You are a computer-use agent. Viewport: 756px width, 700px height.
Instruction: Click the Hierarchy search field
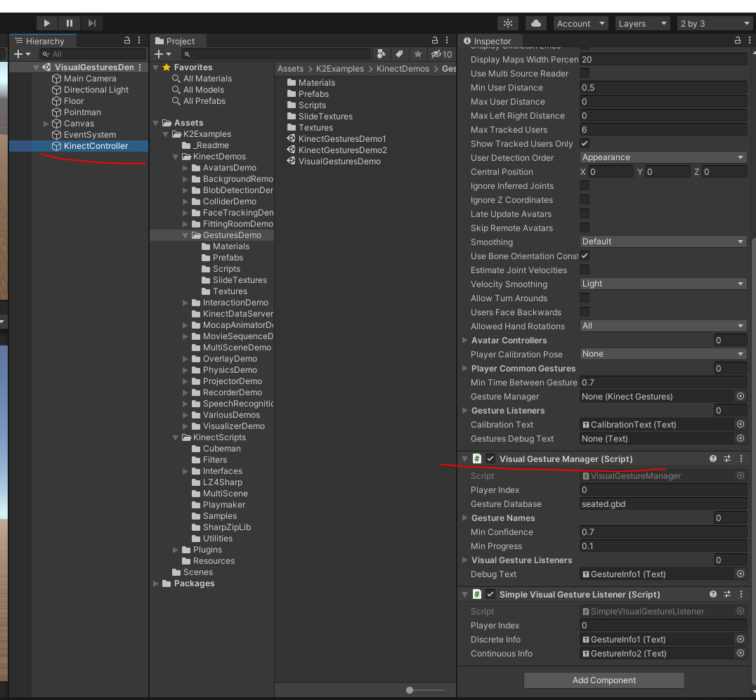click(93, 54)
